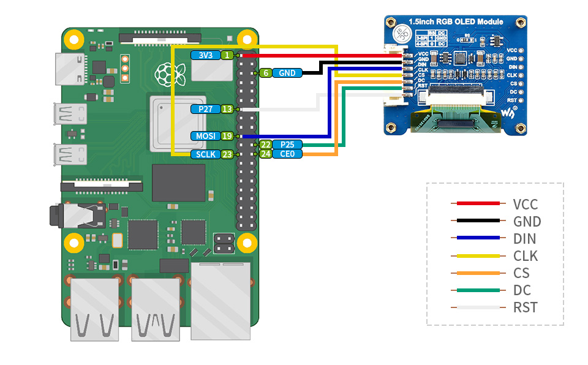This screenshot has height=365, width=588.
Task: Select the SCLK pin label
Action: tap(206, 154)
